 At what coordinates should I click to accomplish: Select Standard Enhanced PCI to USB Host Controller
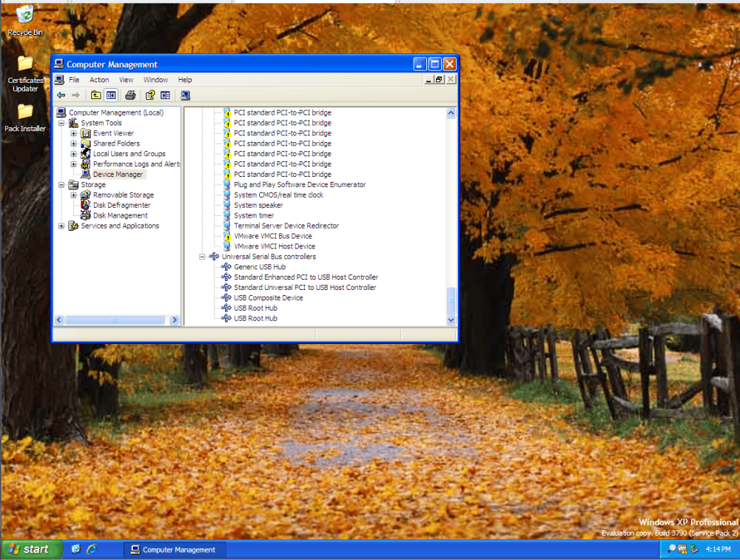click(306, 277)
